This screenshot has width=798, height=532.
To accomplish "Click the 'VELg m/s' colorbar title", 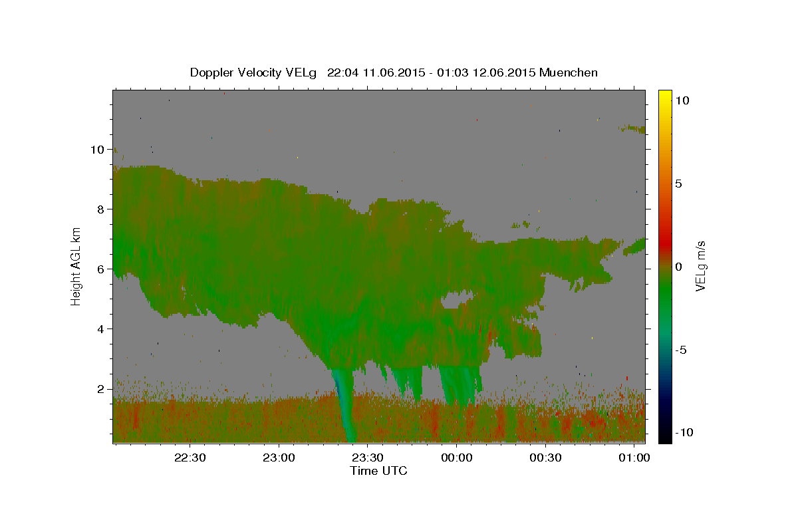I will (701, 267).
